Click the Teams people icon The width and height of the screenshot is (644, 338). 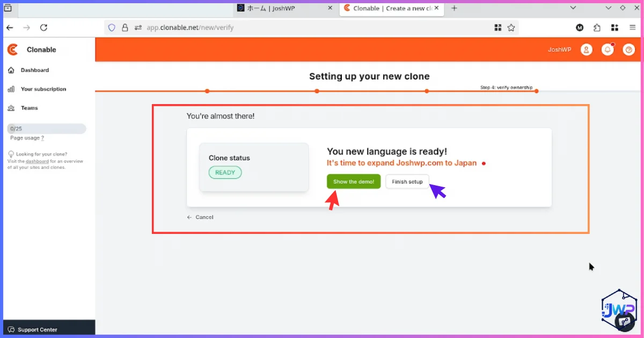tap(11, 108)
